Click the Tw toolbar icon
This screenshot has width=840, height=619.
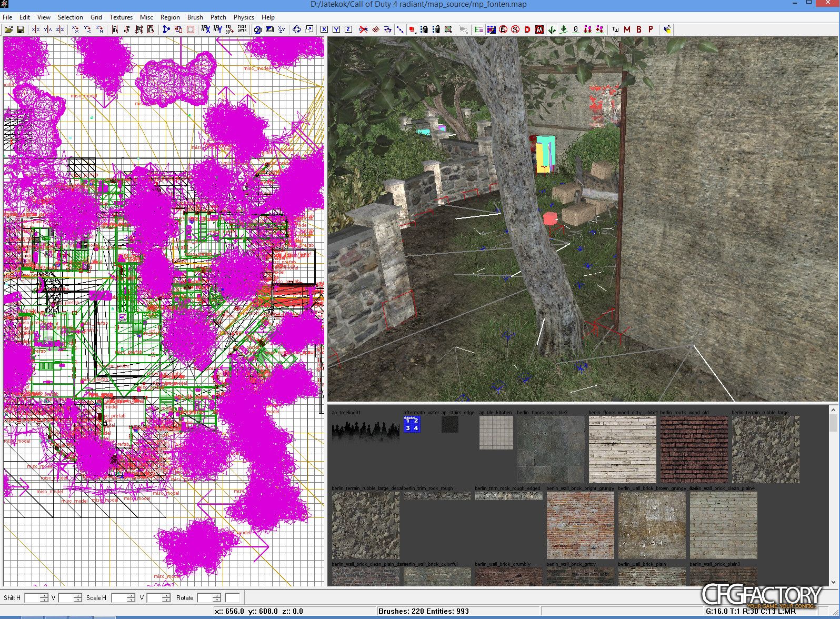pos(615,29)
